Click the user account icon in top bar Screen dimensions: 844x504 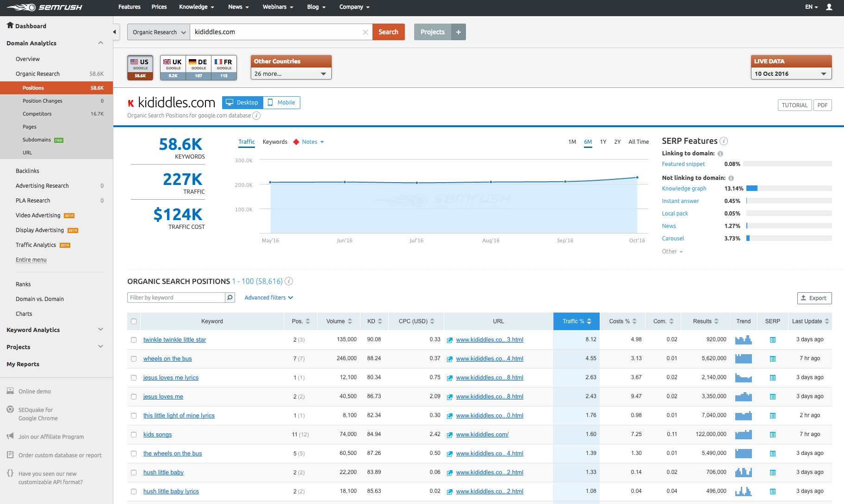click(829, 7)
